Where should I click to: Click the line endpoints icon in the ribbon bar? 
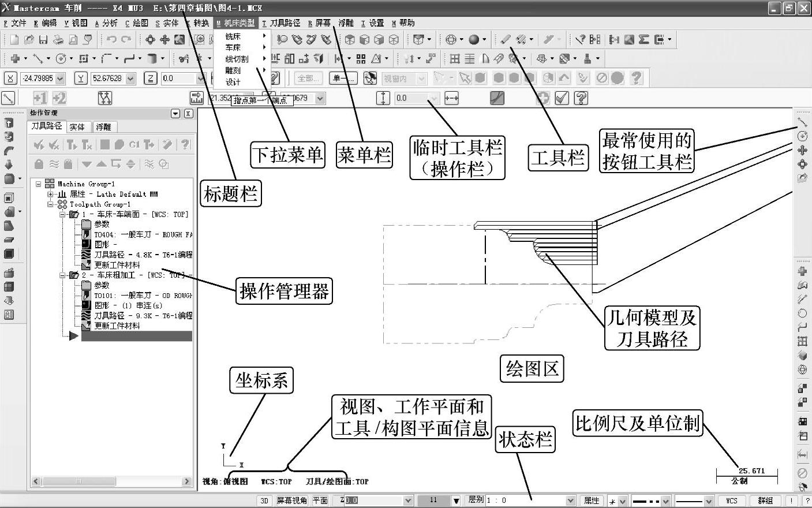point(8,98)
